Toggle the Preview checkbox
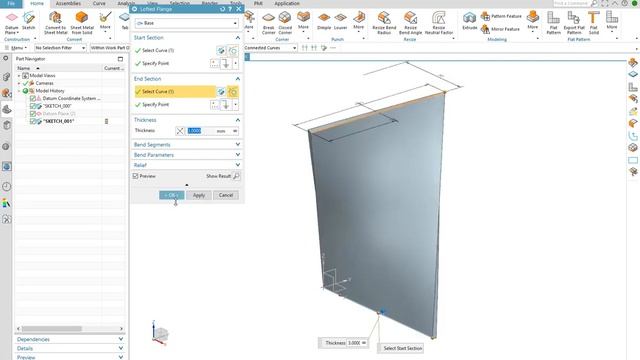 point(136,176)
